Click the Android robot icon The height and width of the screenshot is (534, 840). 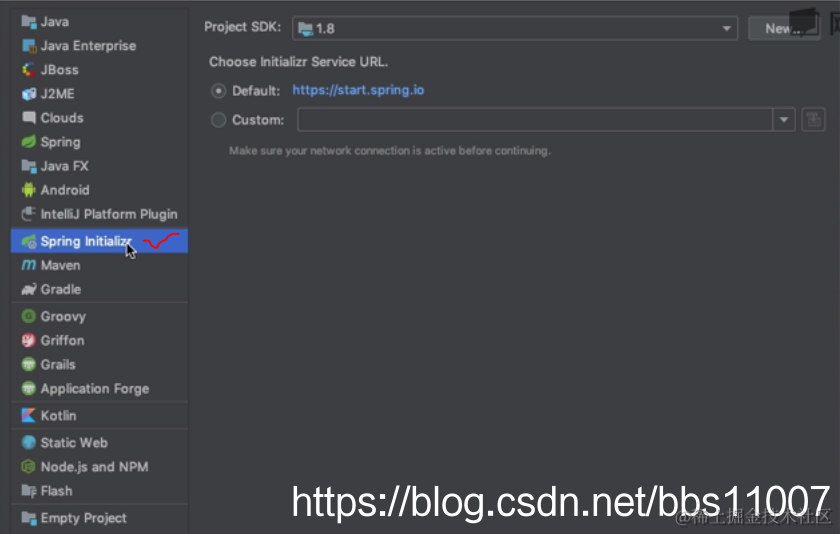(28, 190)
